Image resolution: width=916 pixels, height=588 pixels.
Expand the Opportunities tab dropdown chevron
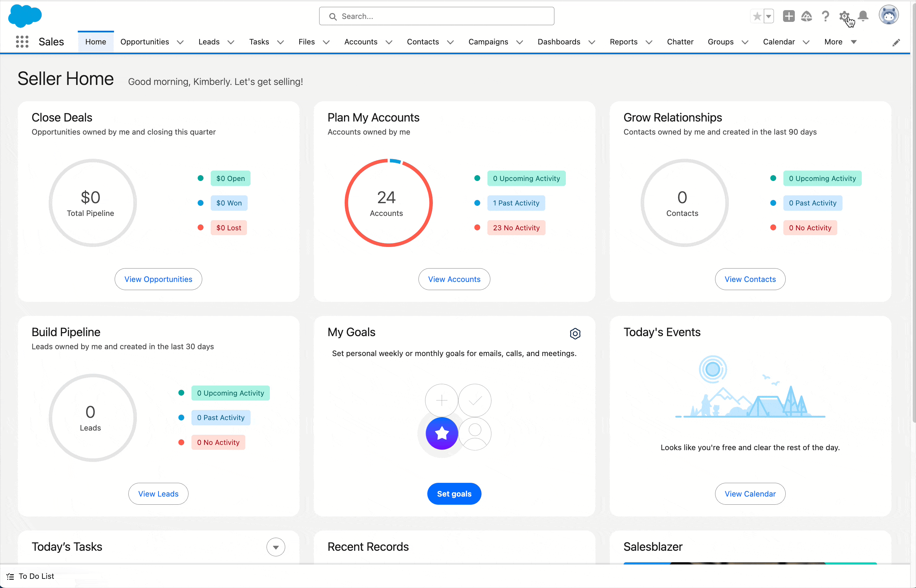180,42
